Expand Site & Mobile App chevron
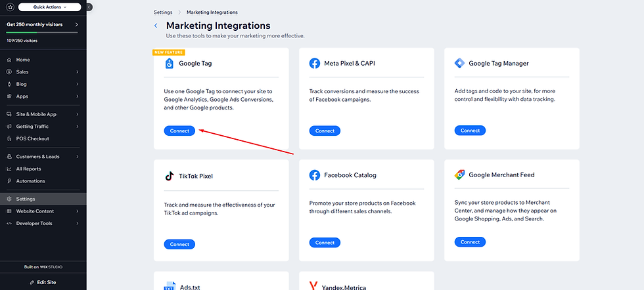Viewport: 644px width, 290px height. click(78, 114)
